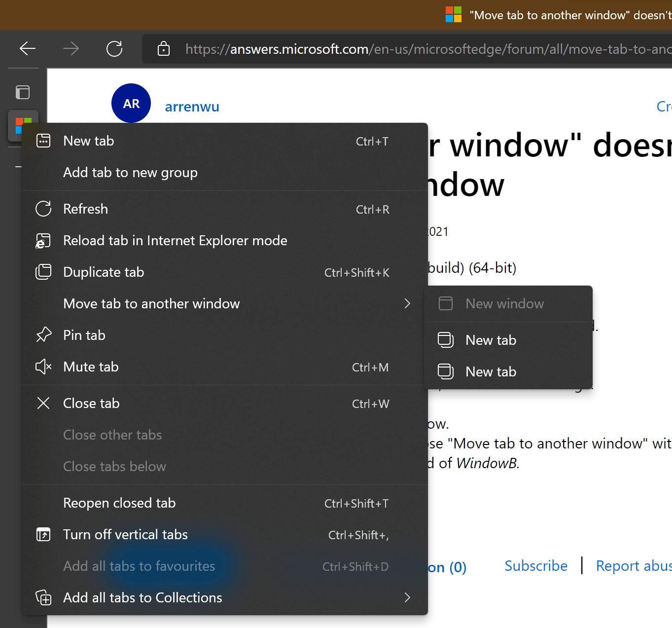Choose New tab in context menu
This screenshot has height=628, width=672.
coord(225,141)
